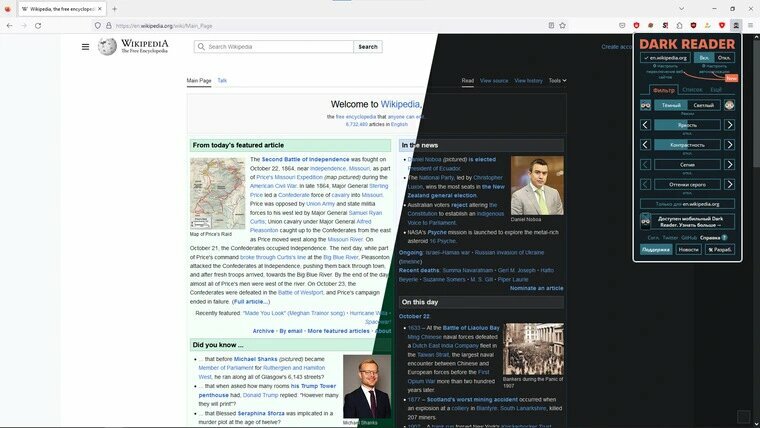Open the Wikipedia Talk tab
This screenshot has width=760, height=428.
click(x=222, y=80)
